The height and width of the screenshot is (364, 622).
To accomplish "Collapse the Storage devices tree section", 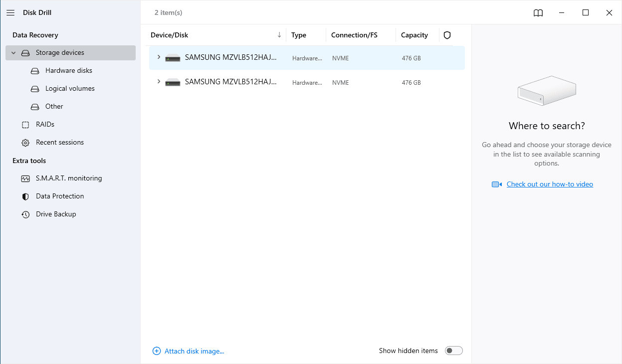I will point(13,53).
